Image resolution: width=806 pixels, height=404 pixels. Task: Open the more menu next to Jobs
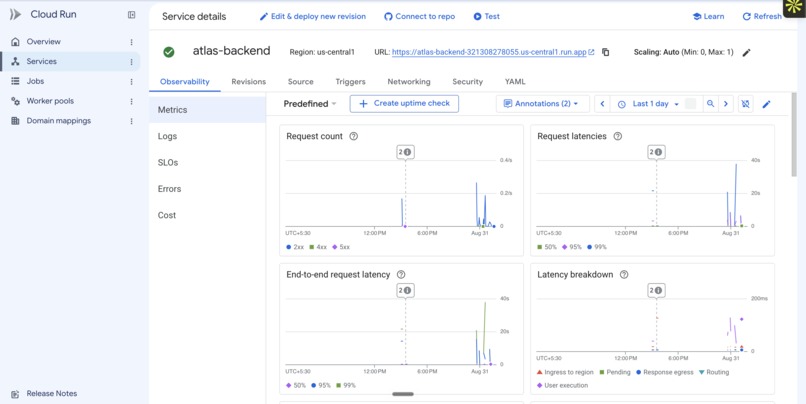(132, 82)
